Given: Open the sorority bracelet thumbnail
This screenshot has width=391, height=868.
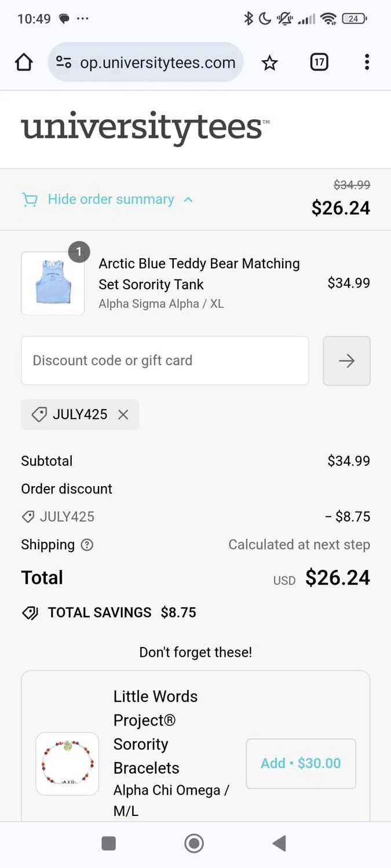Looking at the screenshot, I should (x=67, y=763).
